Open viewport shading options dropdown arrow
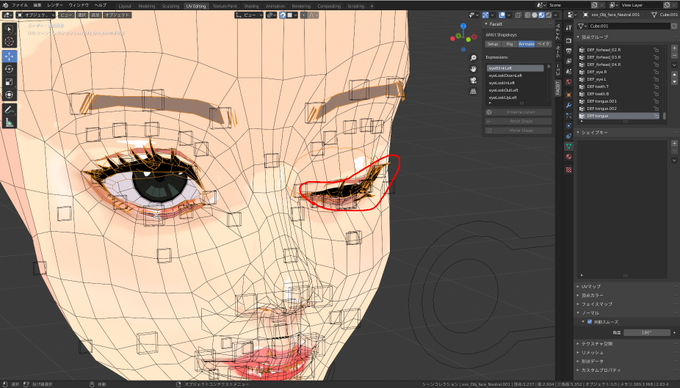The height and width of the screenshot is (388, 680). pos(556,15)
